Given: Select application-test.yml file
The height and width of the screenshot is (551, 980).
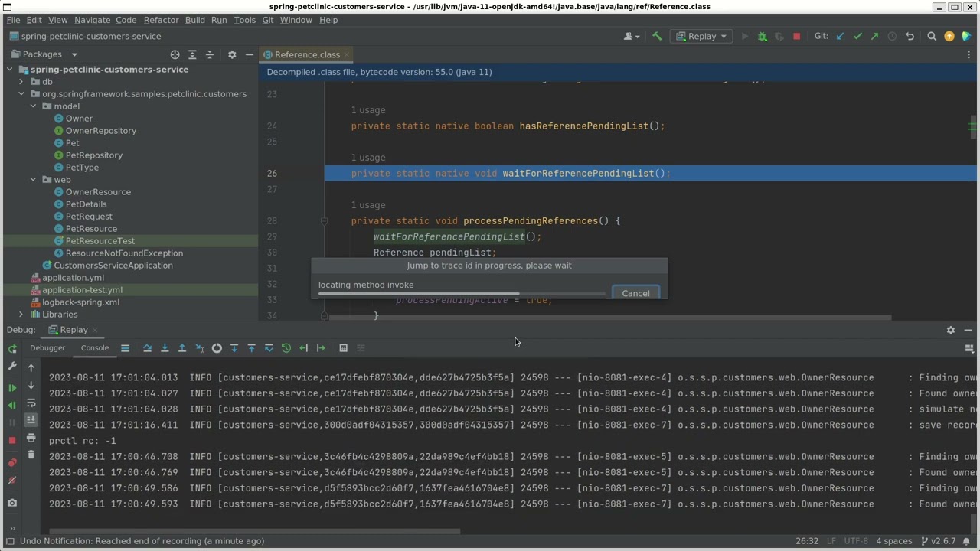Looking at the screenshot, I should coord(82,290).
